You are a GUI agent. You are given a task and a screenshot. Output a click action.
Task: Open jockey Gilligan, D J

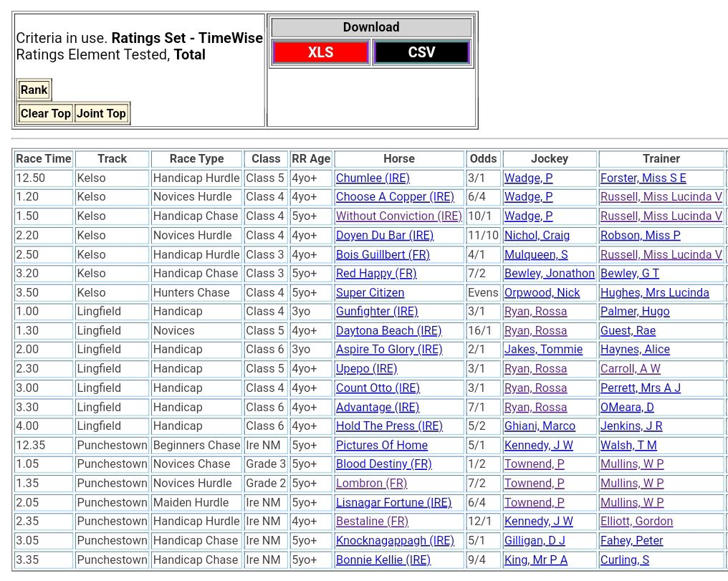pyautogui.click(x=535, y=540)
